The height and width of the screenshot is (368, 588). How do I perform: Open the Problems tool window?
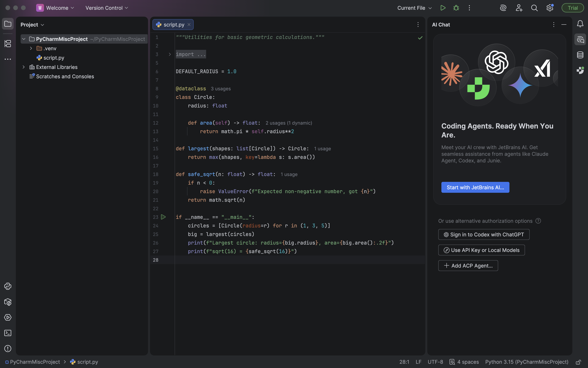pyautogui.click(x=8, y=349)
